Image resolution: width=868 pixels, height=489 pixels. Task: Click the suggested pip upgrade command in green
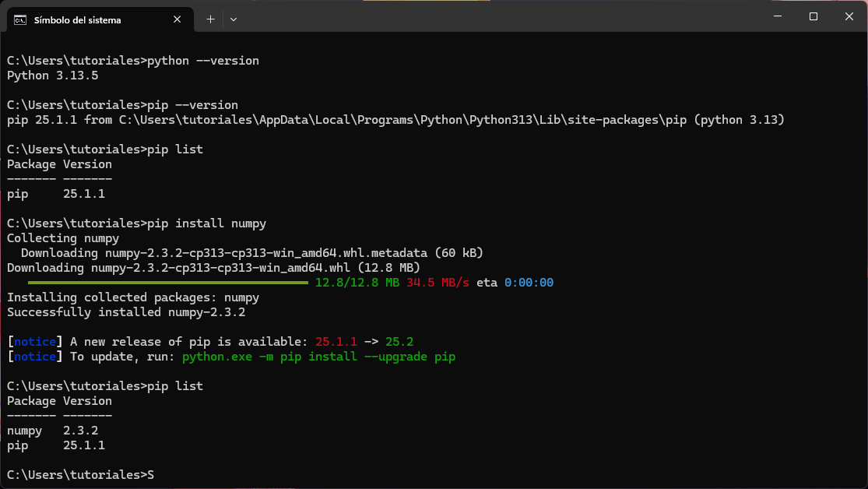pos(318,357)
